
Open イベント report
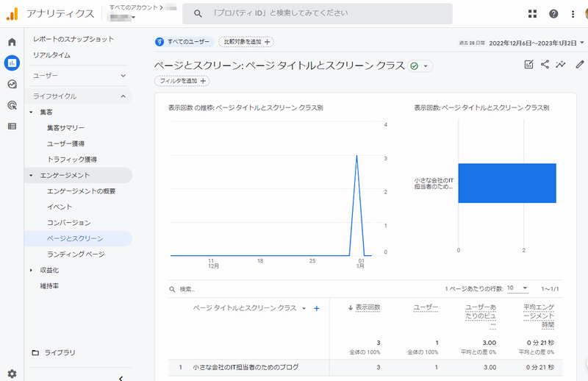click(60, 207)
